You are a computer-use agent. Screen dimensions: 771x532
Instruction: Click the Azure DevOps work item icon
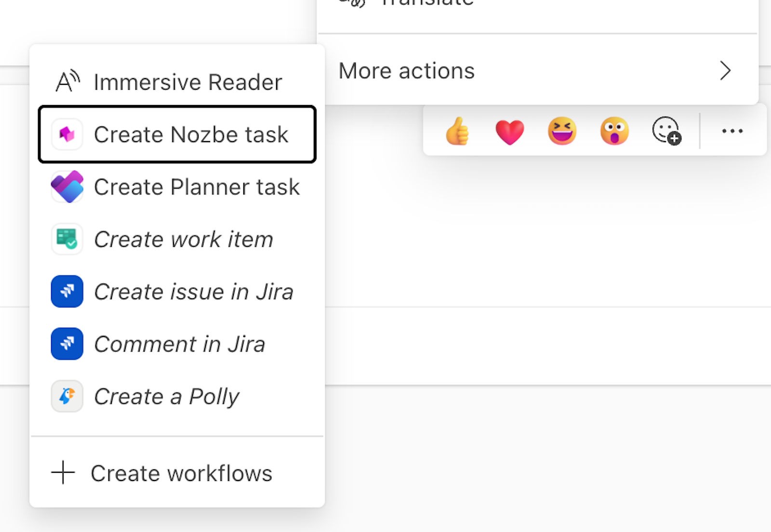pos(67,239)
